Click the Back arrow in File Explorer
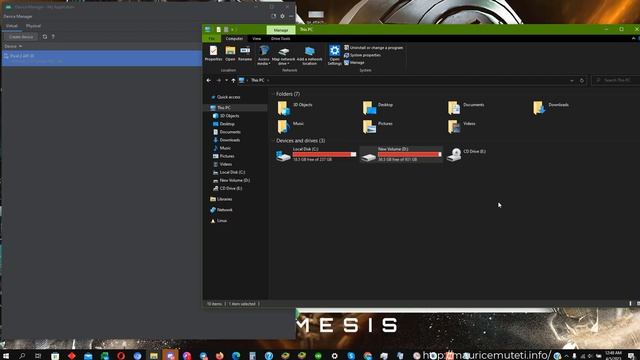 tap(209, 80)
